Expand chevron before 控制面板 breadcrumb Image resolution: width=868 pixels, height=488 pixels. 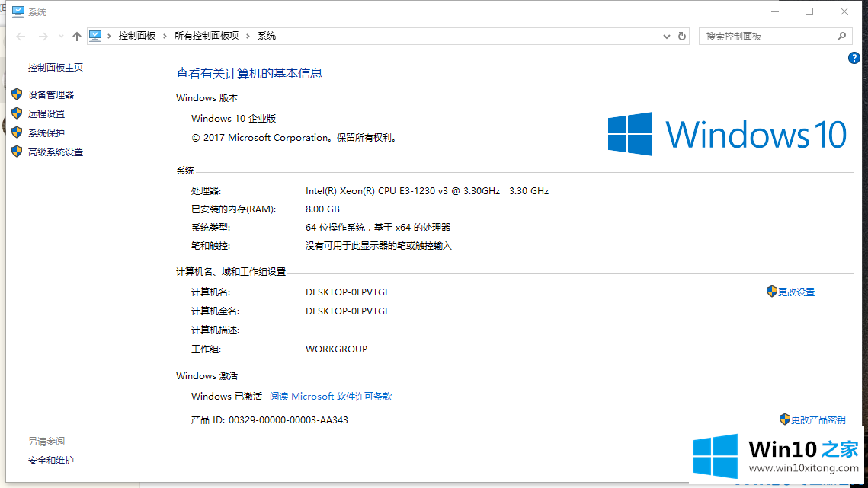point(109,36)
